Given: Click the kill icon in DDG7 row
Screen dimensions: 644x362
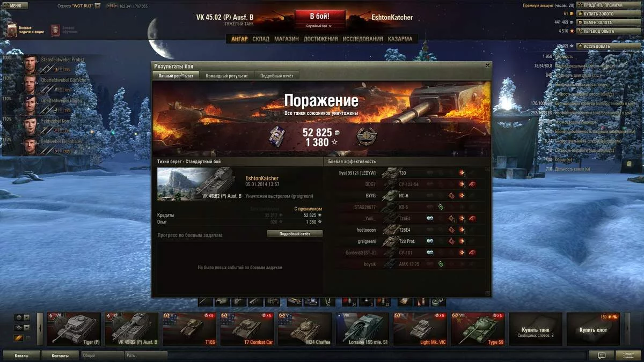Looking at the screenshot, I should click(472, 184).
